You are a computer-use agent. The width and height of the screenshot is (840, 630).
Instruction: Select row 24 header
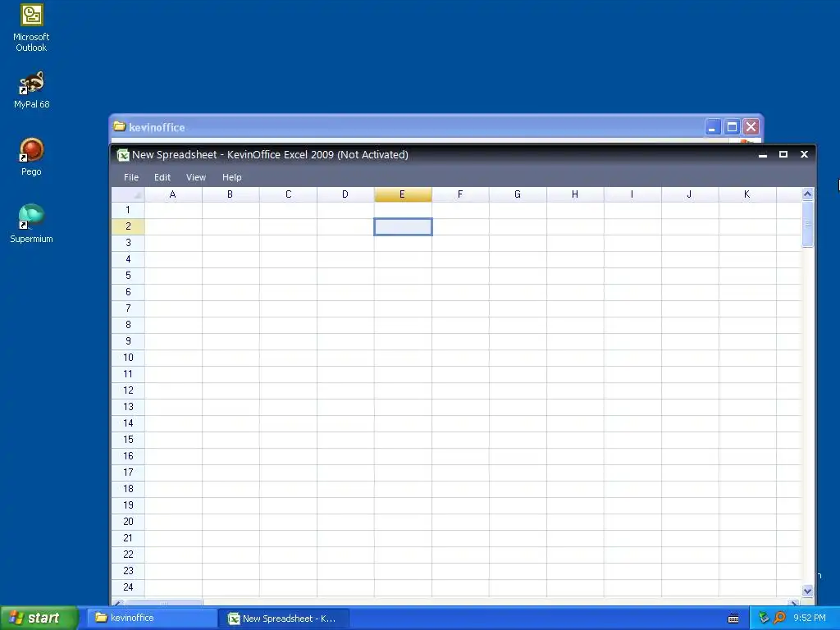(128, 587)
